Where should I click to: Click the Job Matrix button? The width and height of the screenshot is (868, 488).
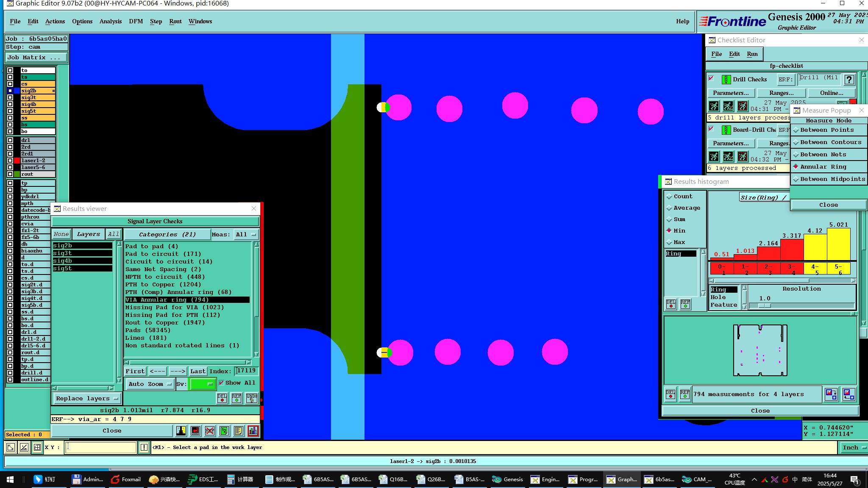coord(36,57)
